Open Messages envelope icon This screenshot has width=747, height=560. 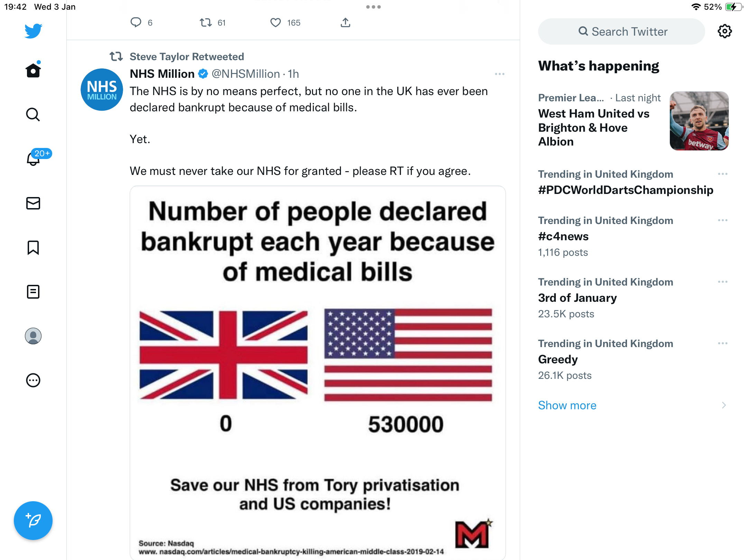click(x=33, y=203)
